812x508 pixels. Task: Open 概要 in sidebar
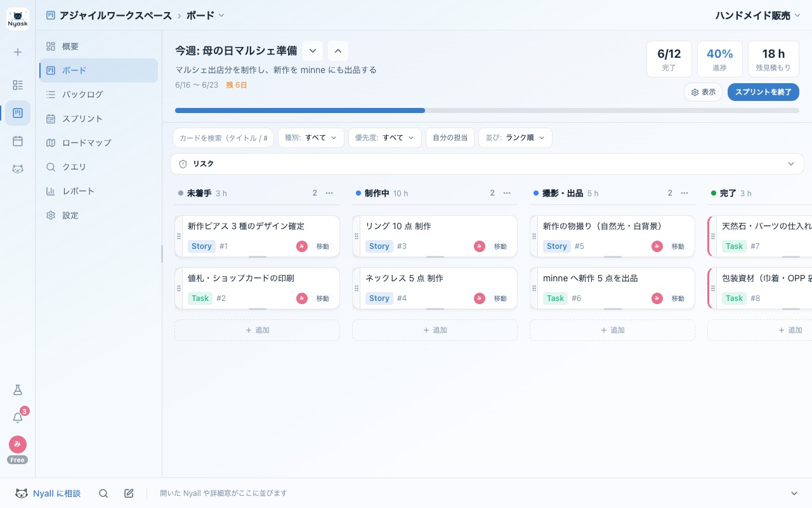click(x=98, y=46)
